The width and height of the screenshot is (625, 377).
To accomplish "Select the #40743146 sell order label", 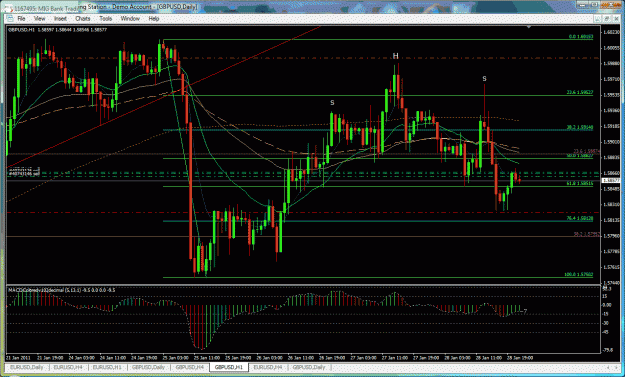I will pyautogui.click(x=24, y=174).
